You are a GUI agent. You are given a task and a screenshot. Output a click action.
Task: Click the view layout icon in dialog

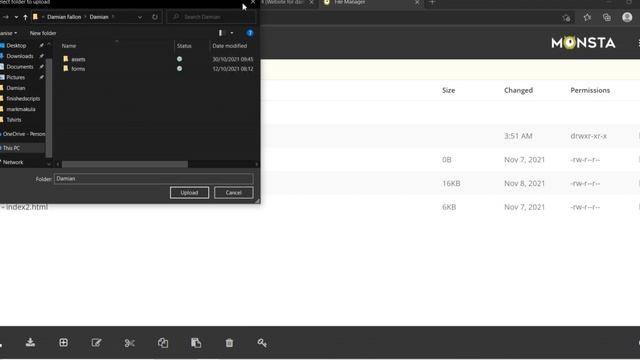(221, 33)
